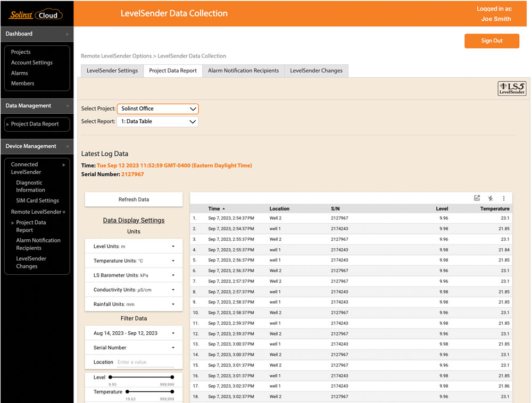Click the LS5 LevelSender logo
The height and width of the screenshot is (403, 532).
511,88
